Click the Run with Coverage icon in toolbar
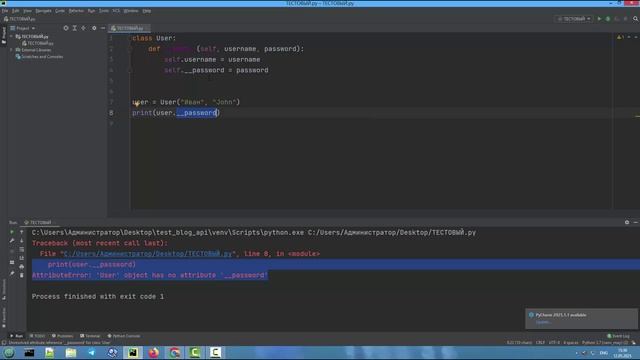The width and height of the screenshot is (640, 360). 617,19
